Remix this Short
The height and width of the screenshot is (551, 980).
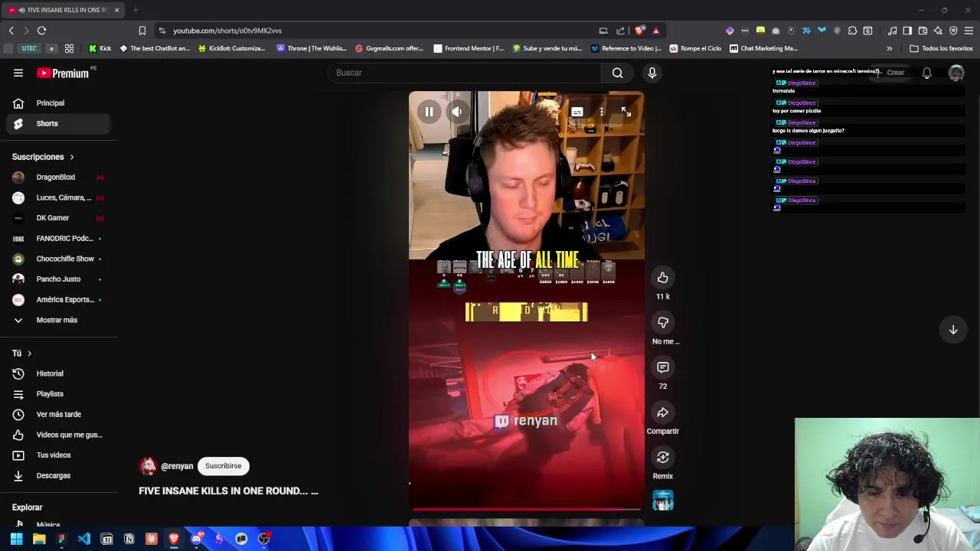pyautogui.click(x=663, y=457)
